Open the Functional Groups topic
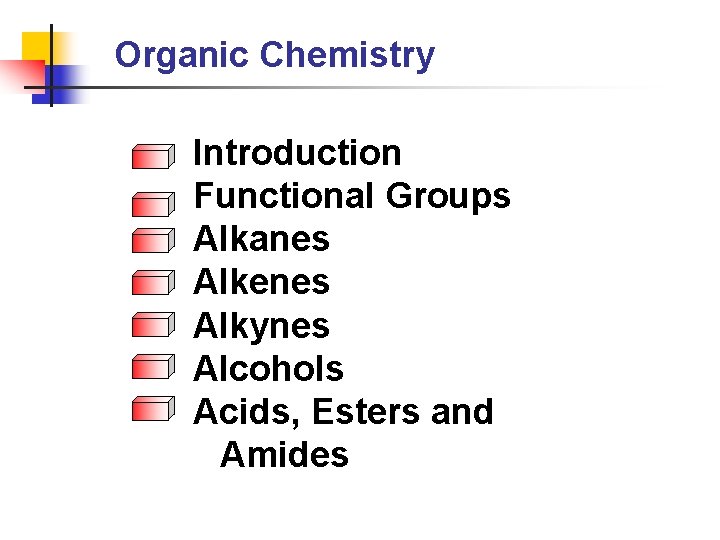The height and width of the screenshot is (540, 720). coord(352,196)
